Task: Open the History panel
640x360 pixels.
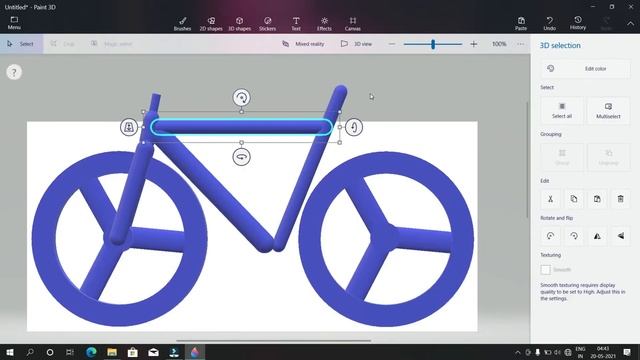Action: click(x=578, y=23)
